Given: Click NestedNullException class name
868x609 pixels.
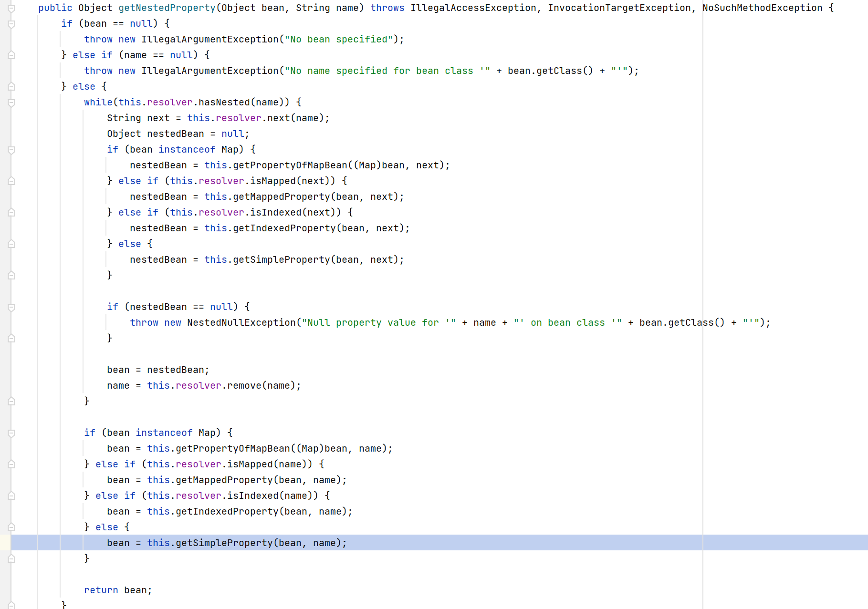Looking at the screenshot, I should (x=241, y=323).
